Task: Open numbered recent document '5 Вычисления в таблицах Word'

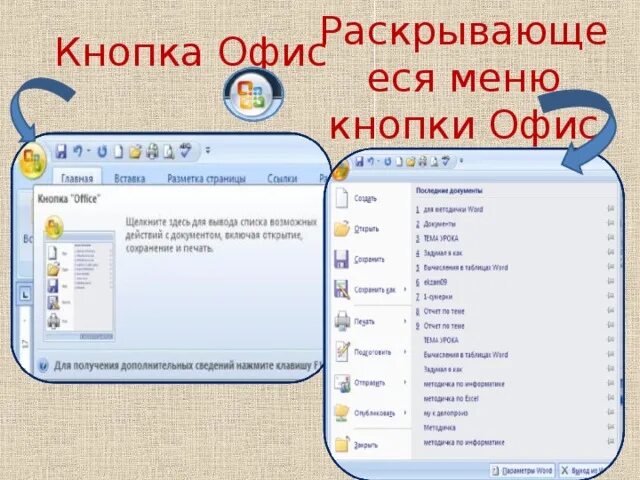Action: coord(462,267)
